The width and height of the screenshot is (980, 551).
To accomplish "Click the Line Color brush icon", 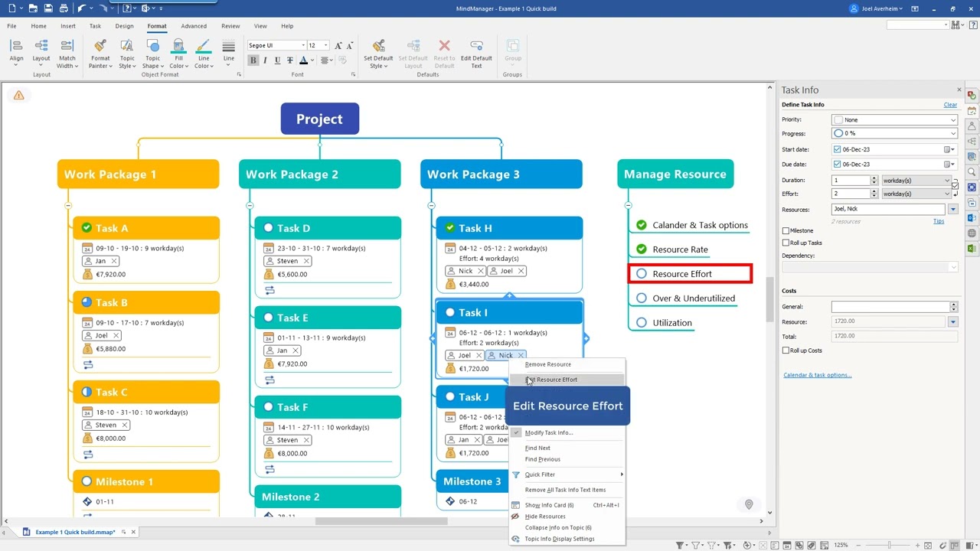I will (x=204, y=47).
